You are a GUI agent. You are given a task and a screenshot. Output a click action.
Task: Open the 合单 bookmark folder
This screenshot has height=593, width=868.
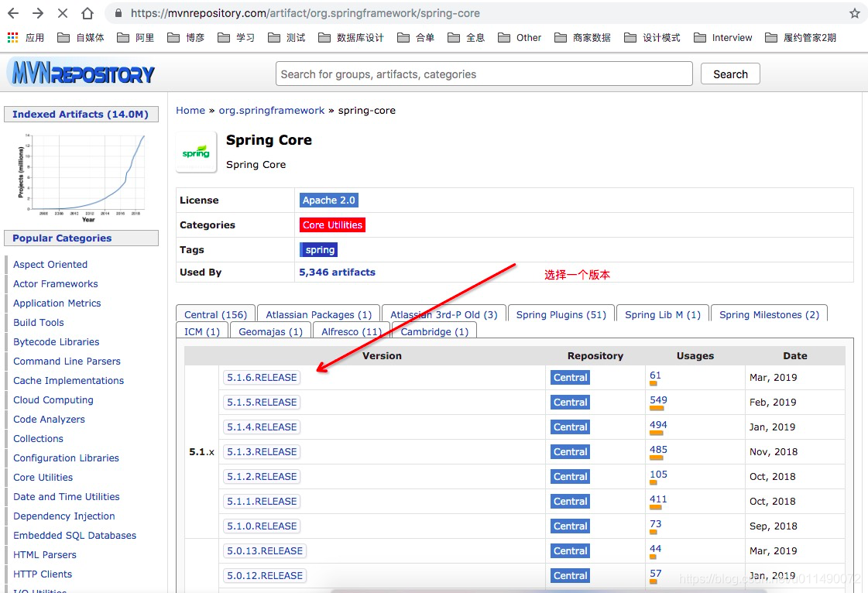coord(416,38)
